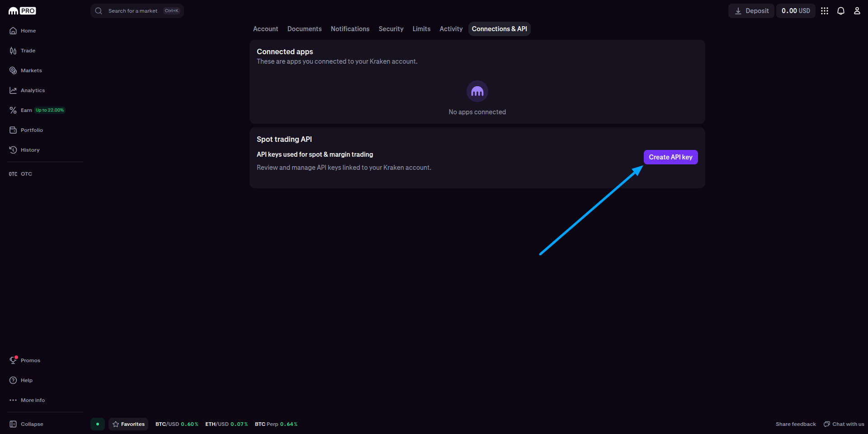This screenshot has width=868, height=434.
Task: Open Chat with us
Action: 844,424
